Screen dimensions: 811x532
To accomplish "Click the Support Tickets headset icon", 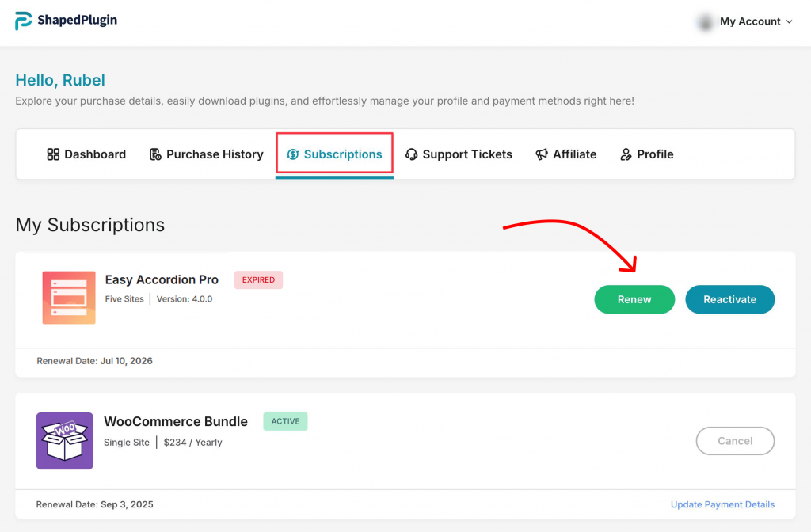I will click(412, 154).
